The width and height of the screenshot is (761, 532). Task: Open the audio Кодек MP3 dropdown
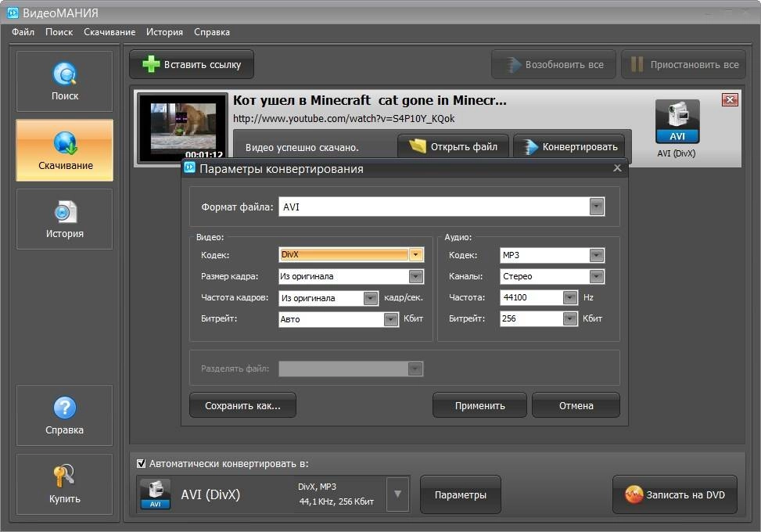coord(597,255)
